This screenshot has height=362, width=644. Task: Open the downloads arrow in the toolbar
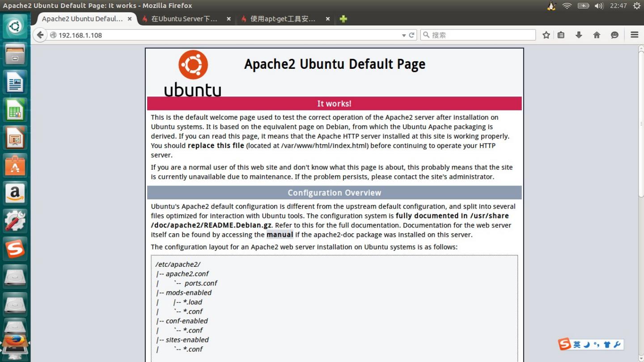(x=579, y=35)
